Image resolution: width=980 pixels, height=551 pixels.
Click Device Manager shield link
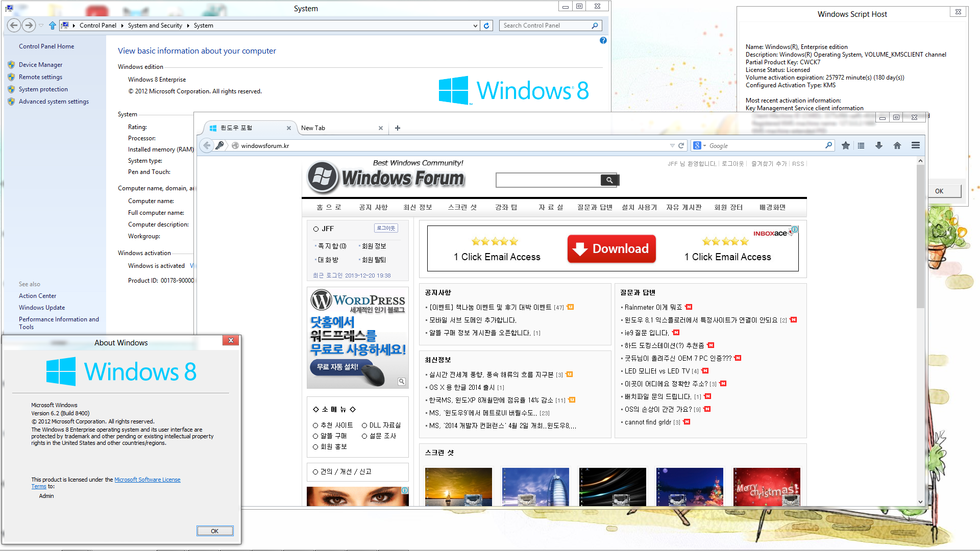coord(40,65)
